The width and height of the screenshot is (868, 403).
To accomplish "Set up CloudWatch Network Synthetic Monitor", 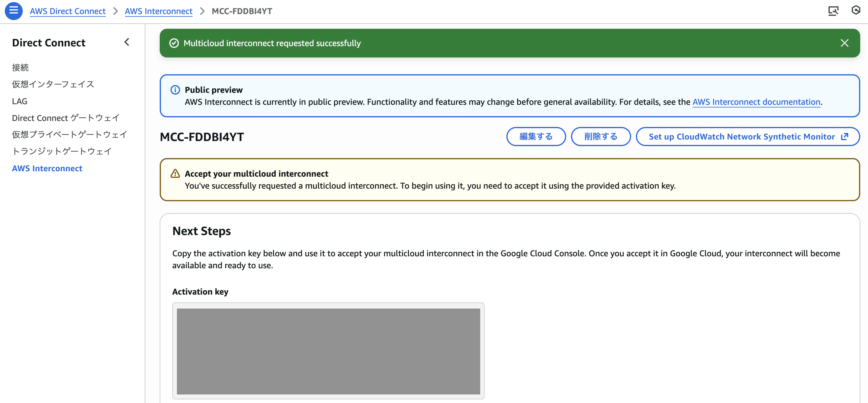I will pyautogui.click(x=747, y=137).
